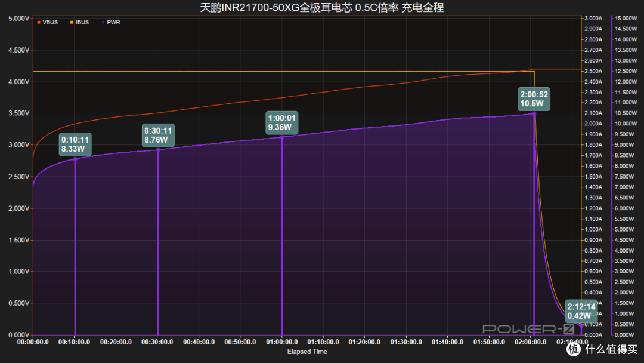The height and width of the screenshot is (363, 644).
Task: Click the 01:30:00.0 time axis tick
Action: (x=406, y=342)
